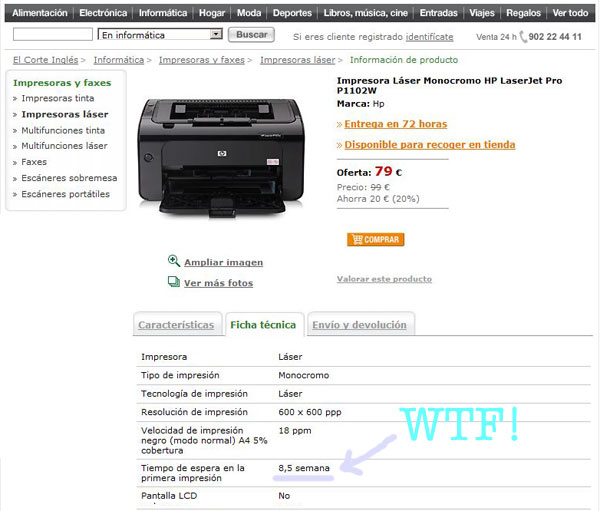Click 'Ver más fotos' link
This screenshot has width=600, height=511.
pos(218,283)
